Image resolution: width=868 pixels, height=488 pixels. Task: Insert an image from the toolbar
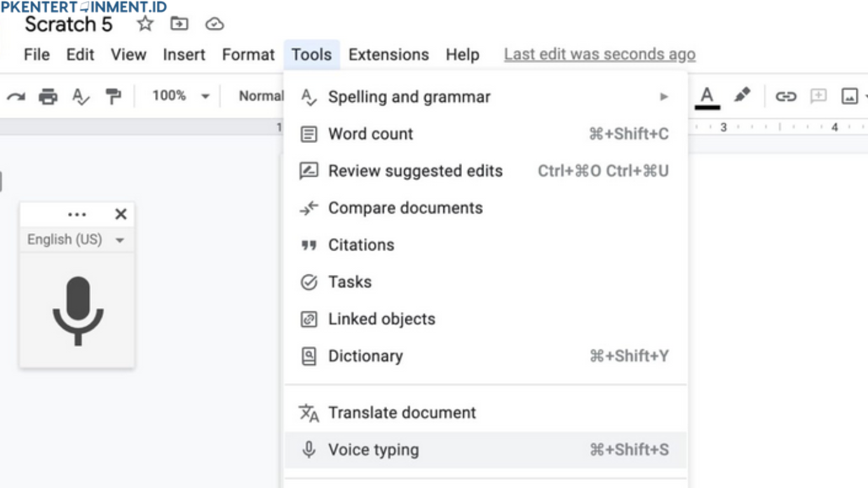click(848, 96)
